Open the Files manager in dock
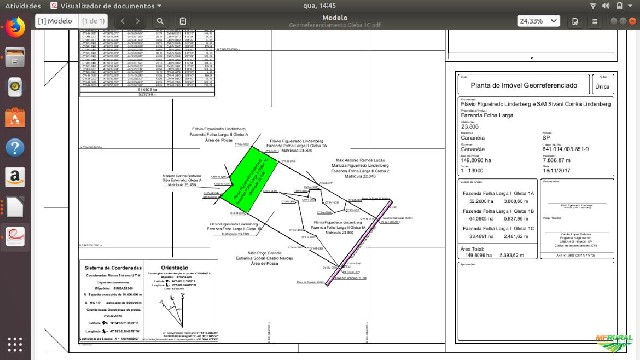The width and height of the screenshot is (640, 360). pyautogui.click(x=15, y=58)
